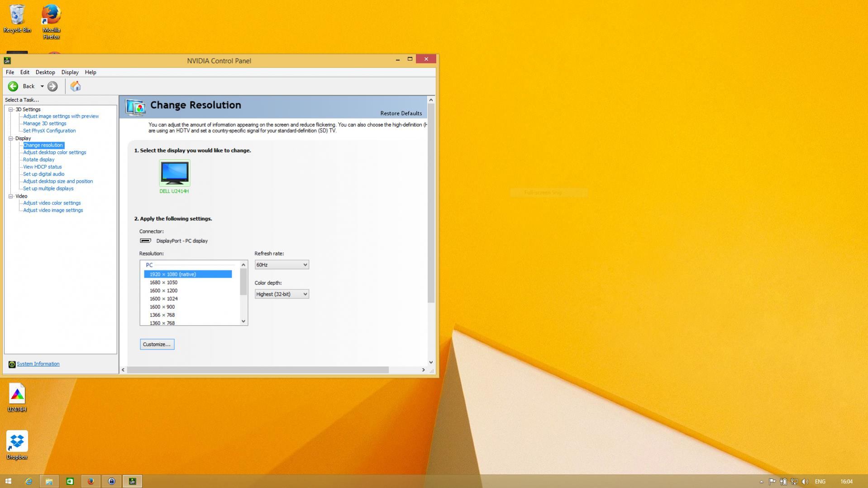Open the Refresh rate 60Hz dropdown
Viewport: 868px width, 488px height.
click(281, 265)
